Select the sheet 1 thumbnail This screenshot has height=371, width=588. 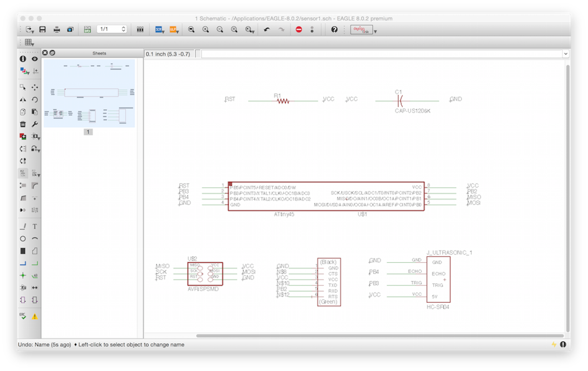point(89,93)
